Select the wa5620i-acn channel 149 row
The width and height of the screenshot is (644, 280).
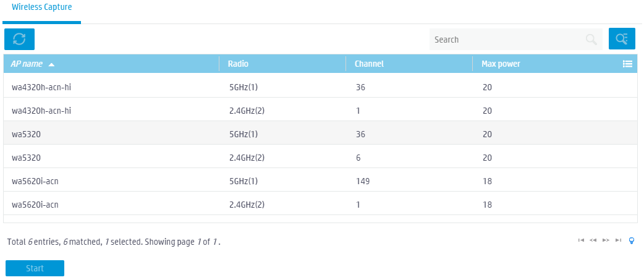(x=320, y=181)
